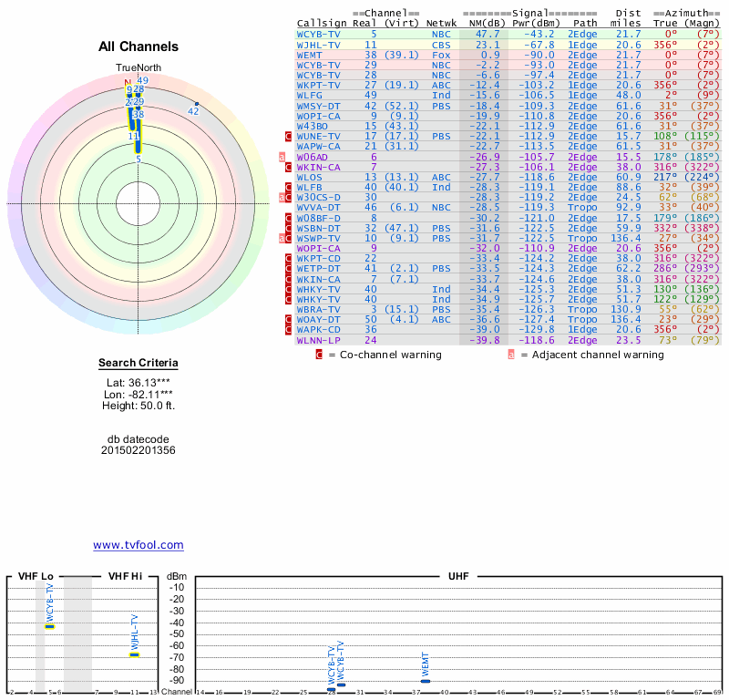The image size is (729, 700).
Task: Click the Search Criteria heading
Action: [x=139, y=364]
